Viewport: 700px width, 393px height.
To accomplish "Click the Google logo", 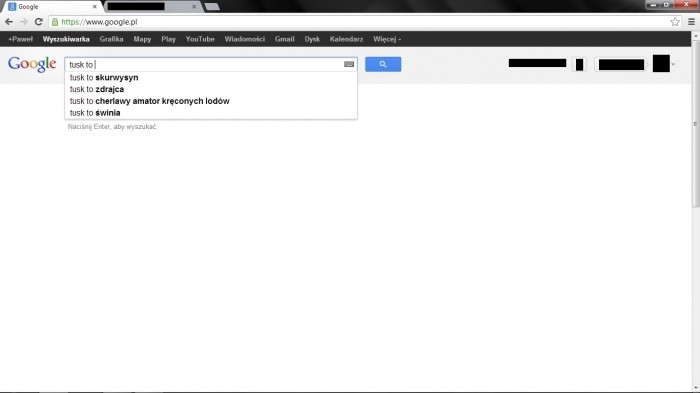I will [x=32, y=64].
